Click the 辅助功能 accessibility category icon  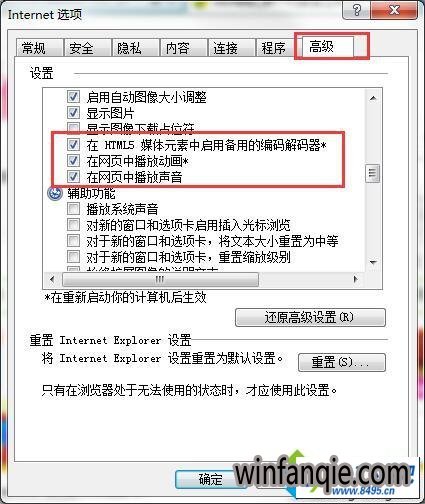pos(55,194)
